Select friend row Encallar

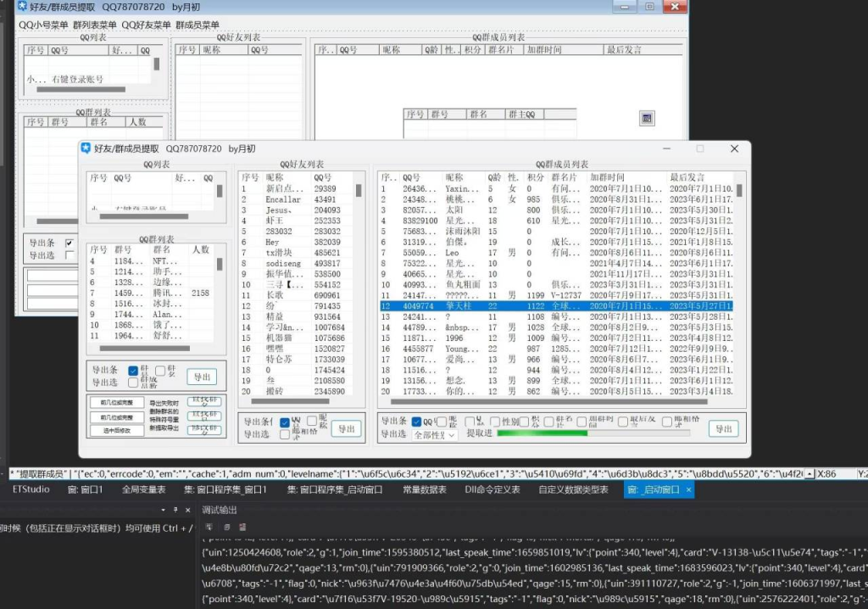[x=296, y=199]
